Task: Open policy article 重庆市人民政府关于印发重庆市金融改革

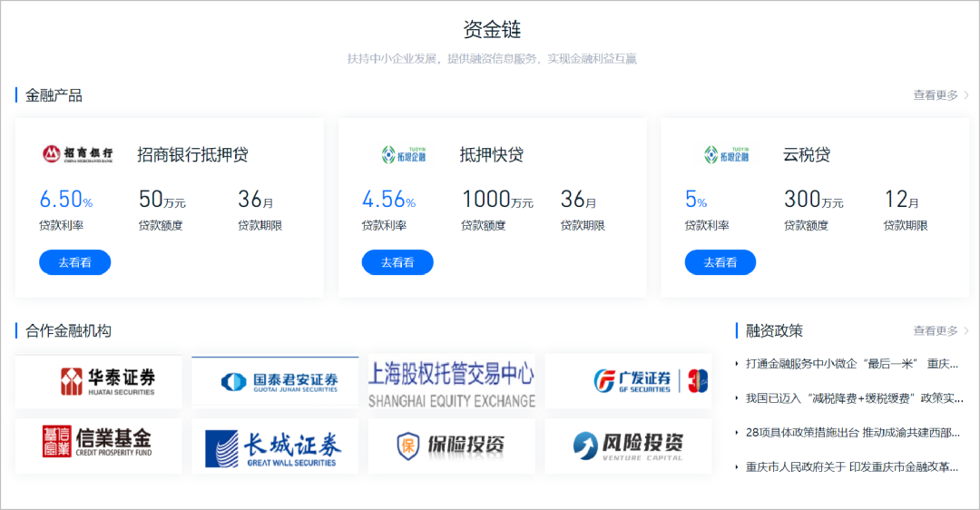Action: click(x=851, y=466)
